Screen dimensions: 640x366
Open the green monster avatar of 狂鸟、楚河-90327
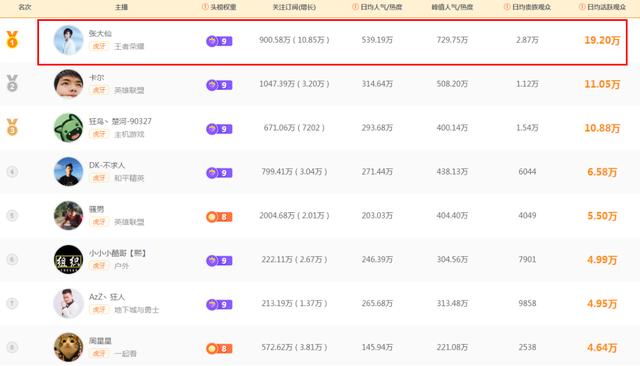[x=68, y=128]
